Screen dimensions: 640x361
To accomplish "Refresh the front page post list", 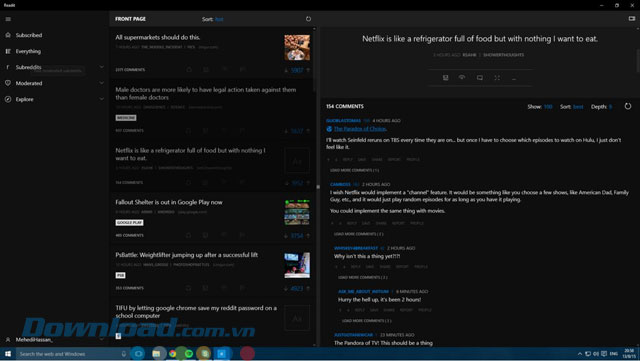I will (308, 19).
